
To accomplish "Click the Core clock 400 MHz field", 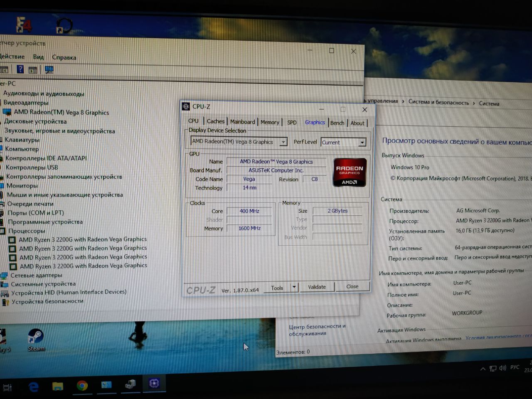I will click(x=249, y=211).
